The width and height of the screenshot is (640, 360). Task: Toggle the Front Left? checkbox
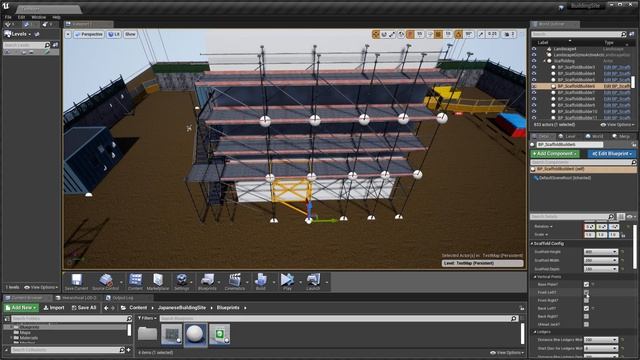click(586, 292)
